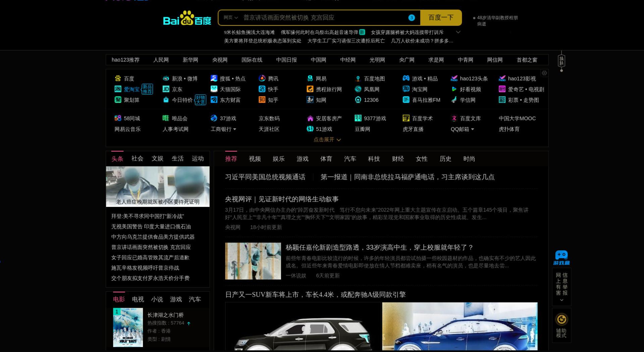Image resolution: width=644 pixels, height=352 pixels.
Task: Open the 人民网 link
Action: 161,60
